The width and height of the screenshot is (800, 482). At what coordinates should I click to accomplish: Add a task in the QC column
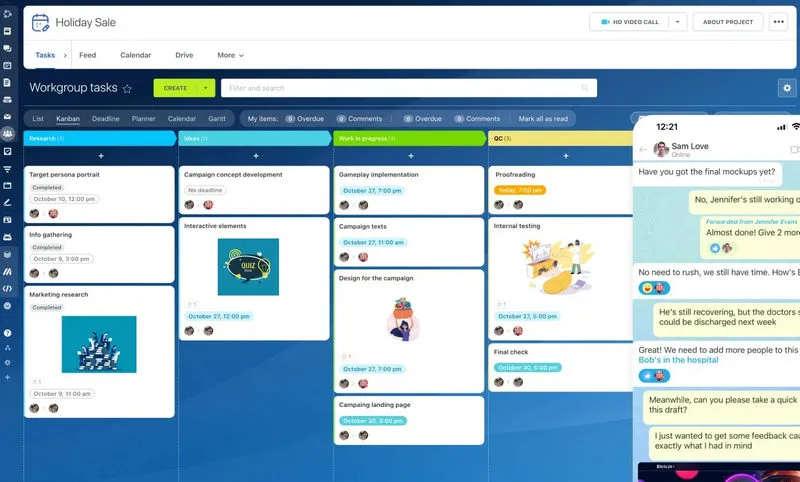tap(566, 156)
